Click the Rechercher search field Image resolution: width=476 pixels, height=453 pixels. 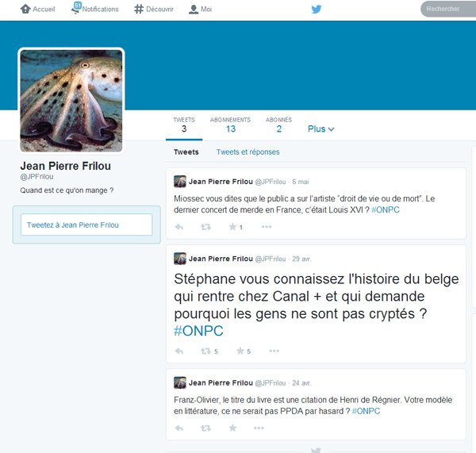[x=447, y=10]
